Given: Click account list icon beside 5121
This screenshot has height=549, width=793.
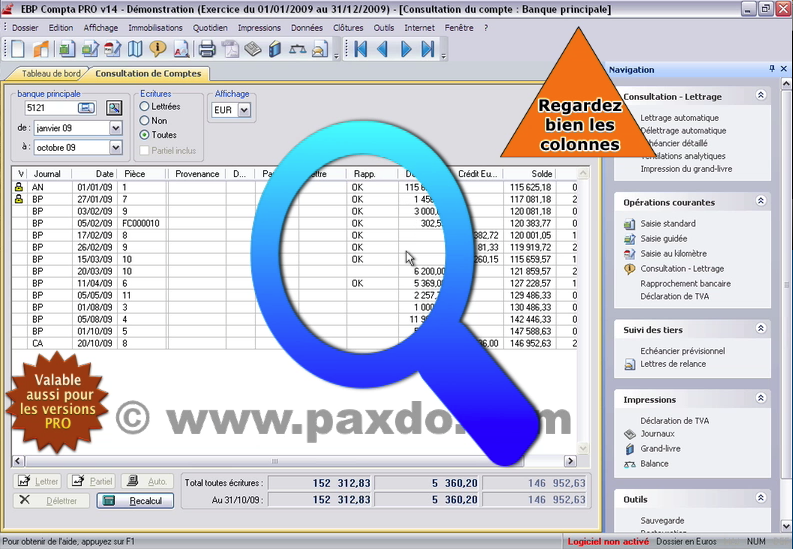Looking at the screenshot, I should tap(86, 108).
